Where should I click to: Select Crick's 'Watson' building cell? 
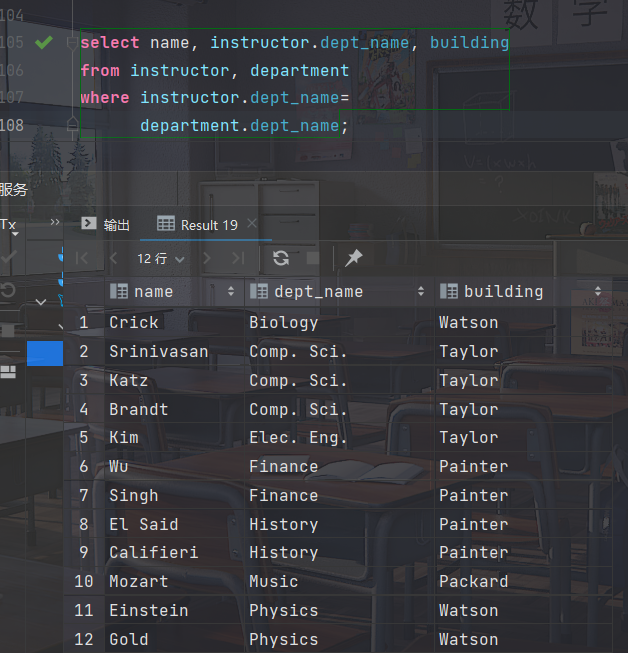523,322
